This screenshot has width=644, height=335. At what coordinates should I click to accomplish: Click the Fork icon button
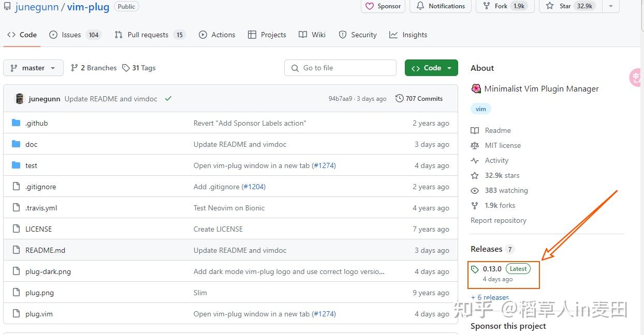pos(487,6)
